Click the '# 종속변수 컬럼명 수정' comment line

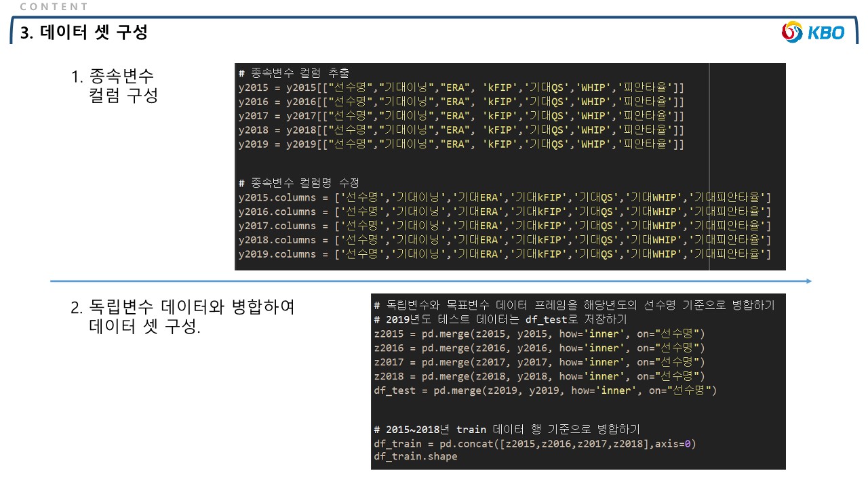pos(298,183)
